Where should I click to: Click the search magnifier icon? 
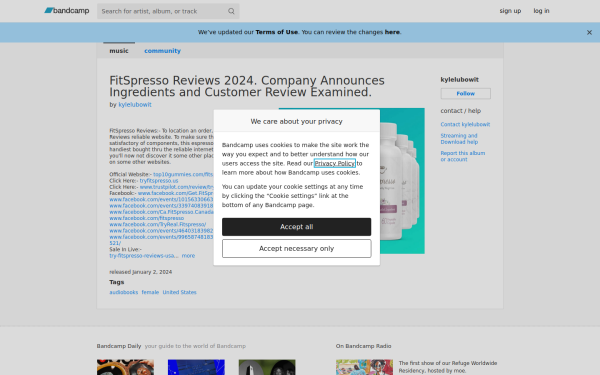point(231,11)
